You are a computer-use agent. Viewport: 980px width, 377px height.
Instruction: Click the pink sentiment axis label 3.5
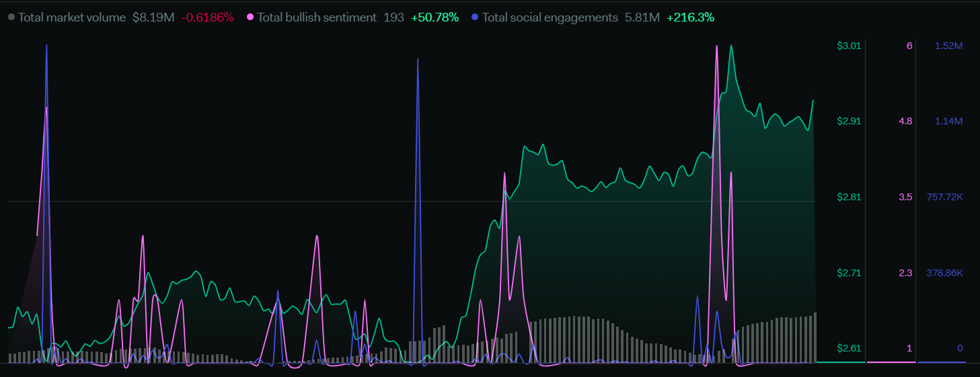pos(905,197)
